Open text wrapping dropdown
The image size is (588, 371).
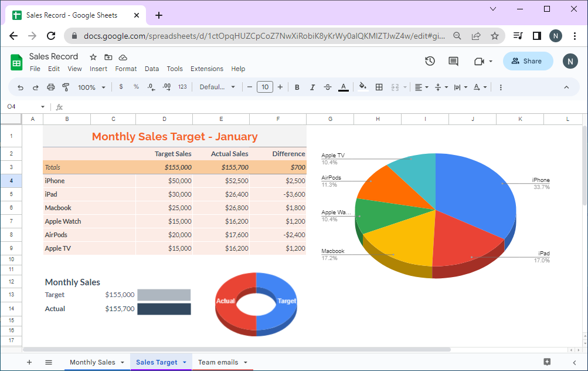[x=461, y=87]
